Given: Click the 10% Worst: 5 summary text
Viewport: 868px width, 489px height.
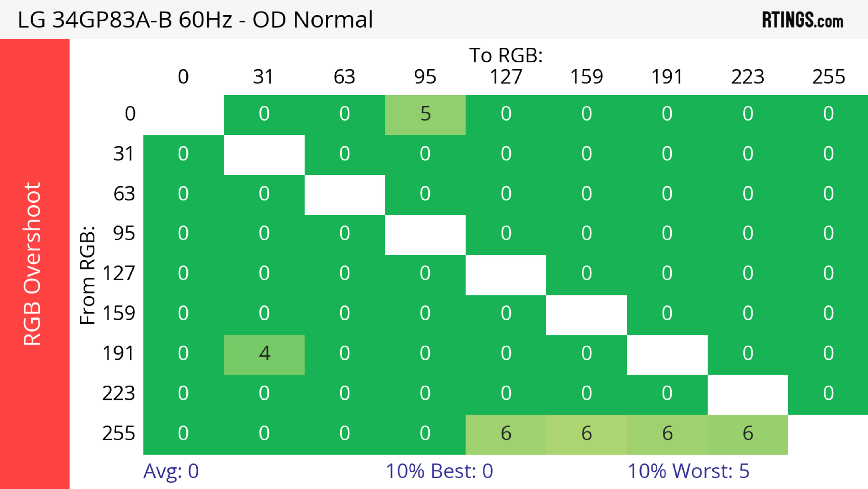Looking at the screenshot, I should pos(688,471).
